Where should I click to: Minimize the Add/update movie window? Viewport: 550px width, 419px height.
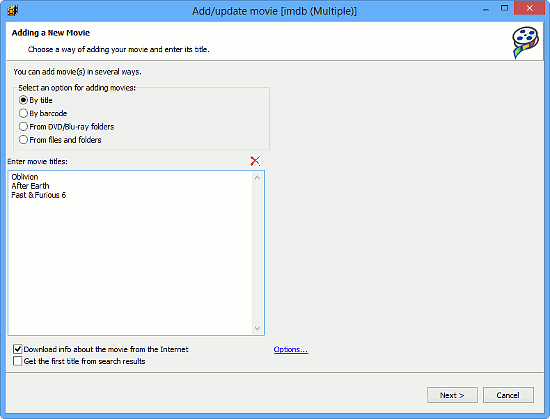point(486,9)
